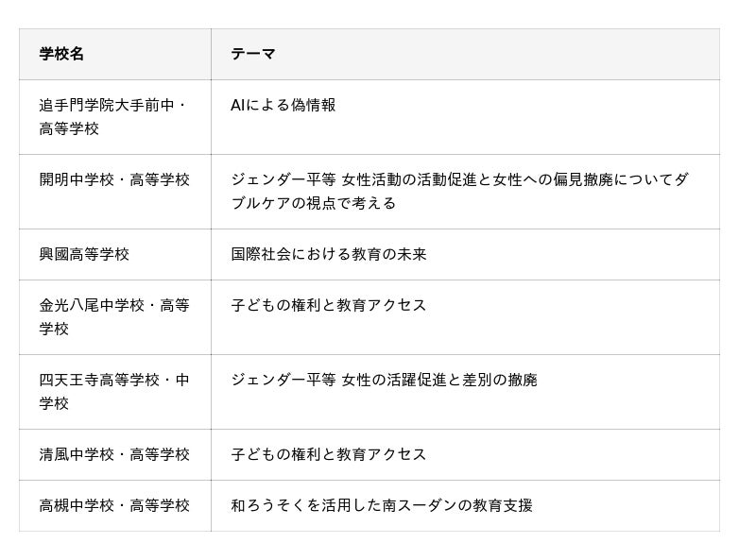Image resolution: width=756 pixels, height=560 pixels.
Task: Click the テーマ column header
Action: point(253,54)
